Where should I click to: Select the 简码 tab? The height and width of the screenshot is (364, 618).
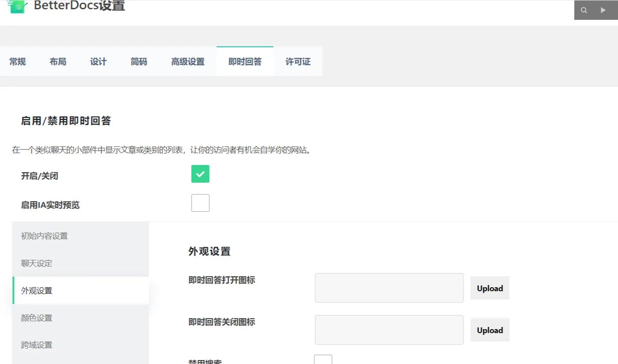click(139, 62)
